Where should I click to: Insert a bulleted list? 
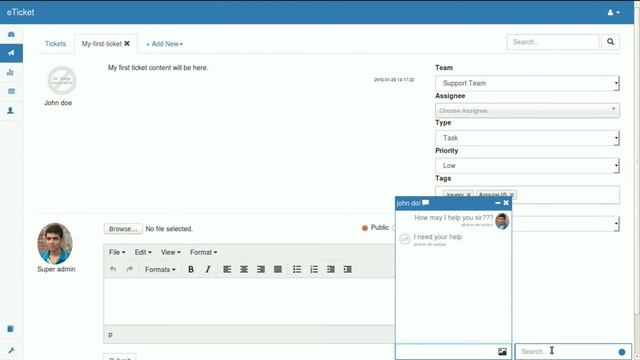(x=297, y=269)
